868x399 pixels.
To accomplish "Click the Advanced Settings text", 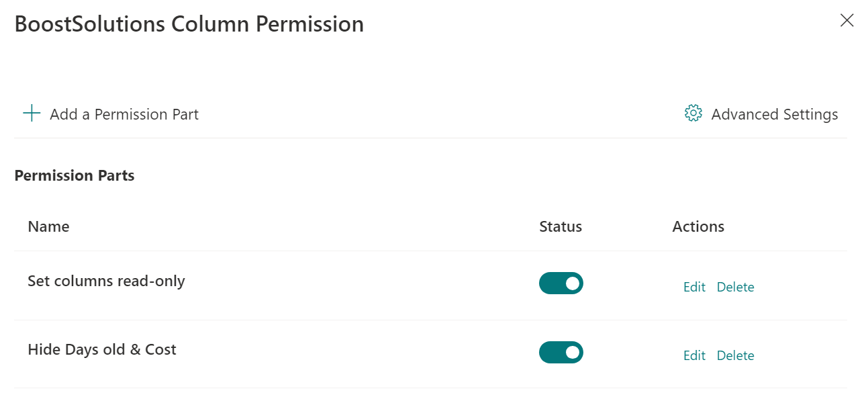I will click(x=775, y=114).
